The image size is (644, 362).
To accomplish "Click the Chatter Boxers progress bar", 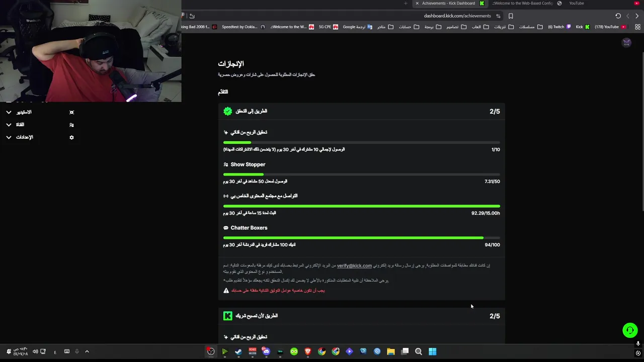I will click(x=361, y=238).
